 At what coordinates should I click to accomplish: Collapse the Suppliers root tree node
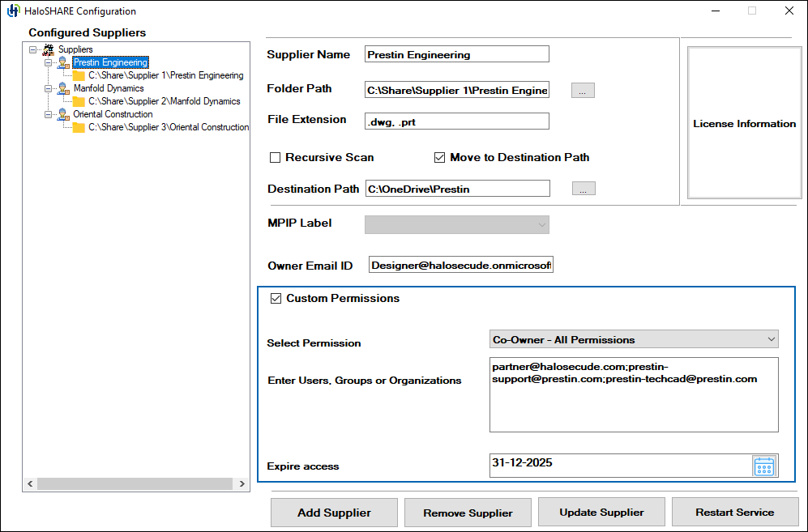point(32,49)
